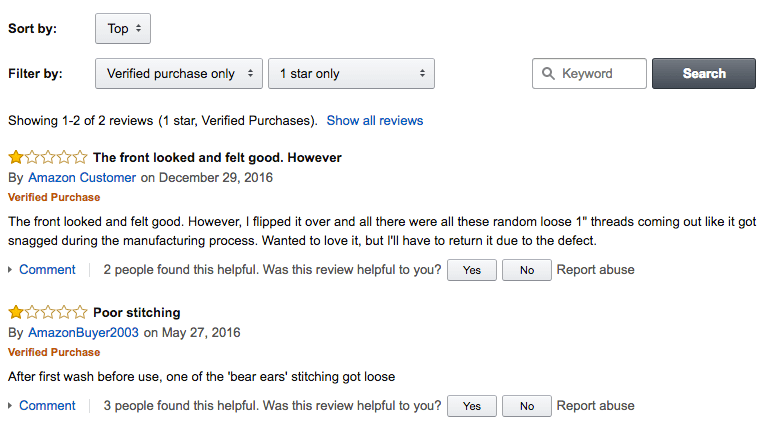769x439 pixels.
Task: Expand Comment on Amazon Customer's review
Action: [x=46, y=270]
